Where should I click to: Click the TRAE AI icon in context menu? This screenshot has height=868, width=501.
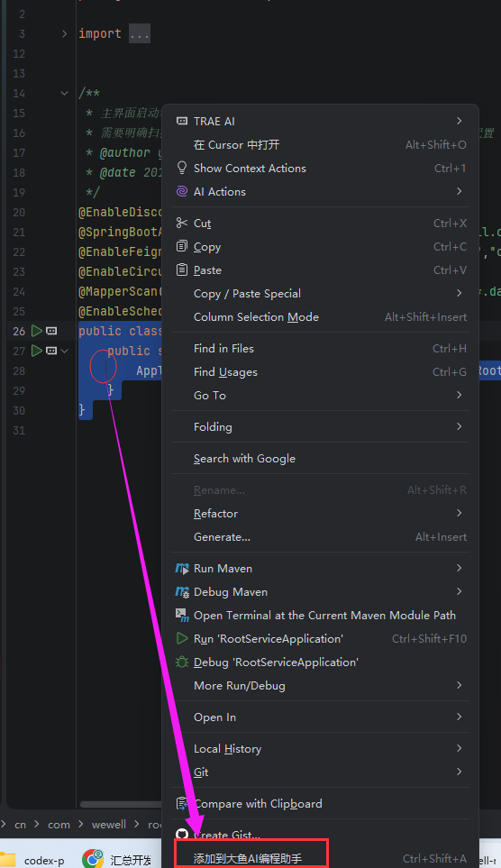pyautogui.click(x=182, y=122)
